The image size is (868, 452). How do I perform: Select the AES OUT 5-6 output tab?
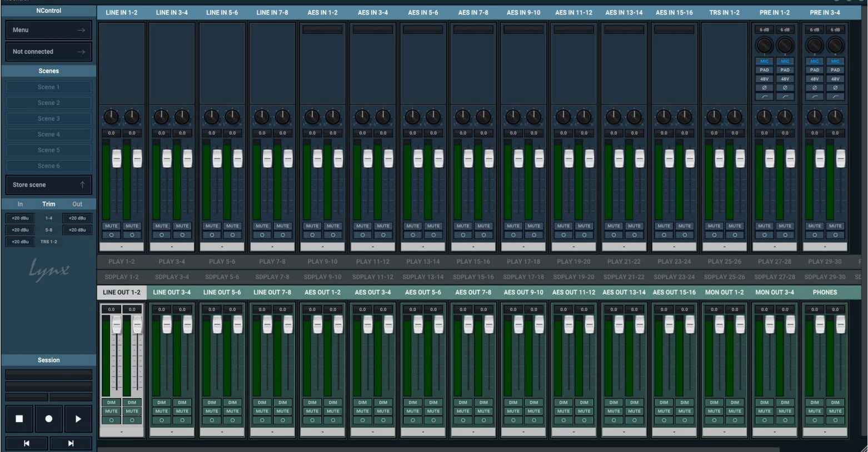(x=422, y=292)
